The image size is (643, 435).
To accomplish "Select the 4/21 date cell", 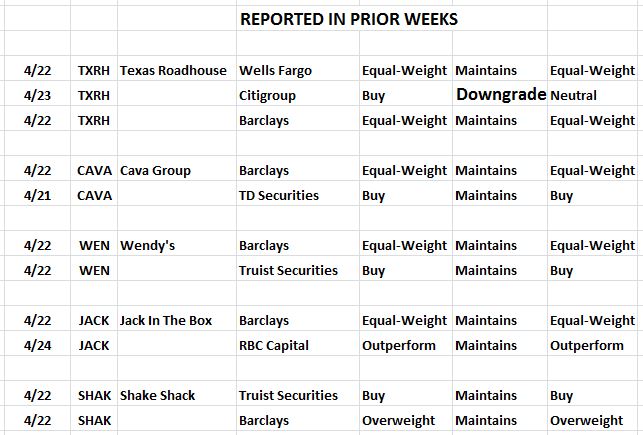I will [37, 196].
